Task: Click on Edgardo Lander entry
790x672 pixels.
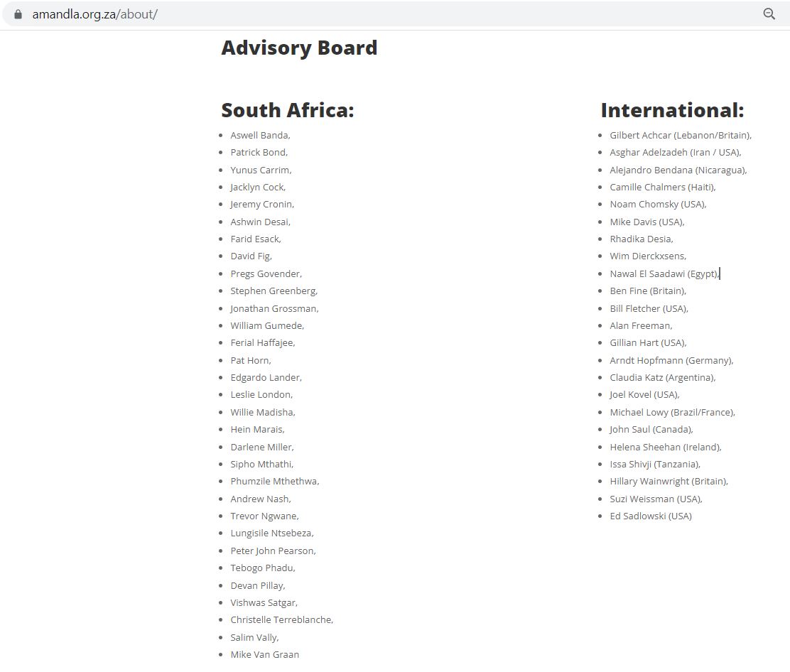Action: (x=266, y=377)
